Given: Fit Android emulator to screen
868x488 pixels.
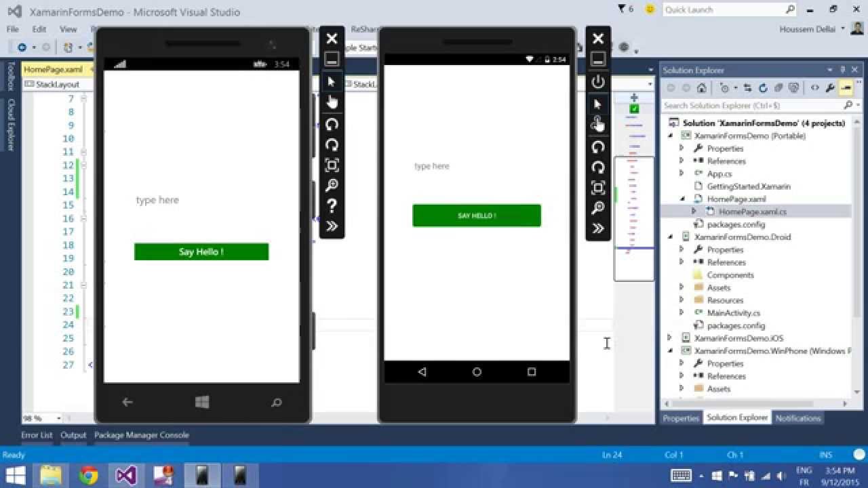Looking at the screenshot, I should [598, 188].
